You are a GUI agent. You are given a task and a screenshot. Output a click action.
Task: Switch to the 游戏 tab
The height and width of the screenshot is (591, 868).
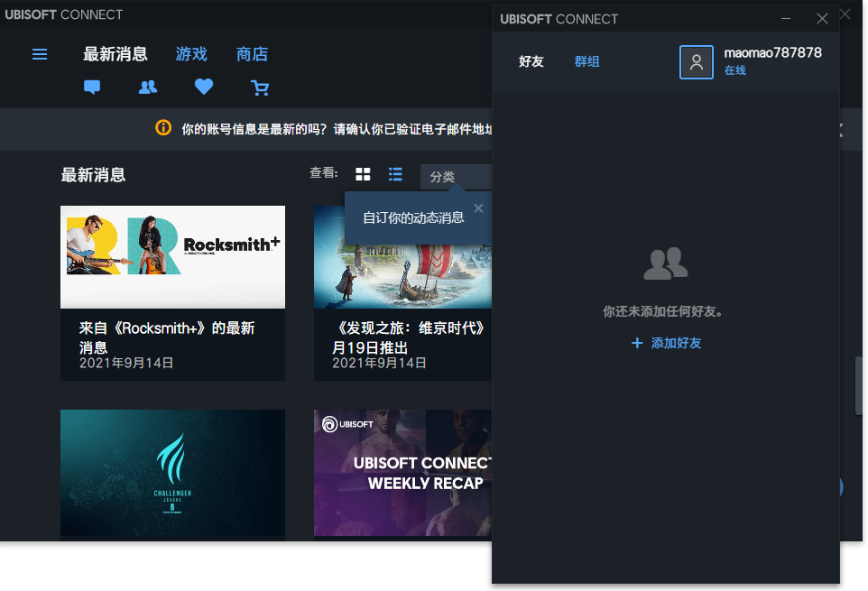[191, 54]
